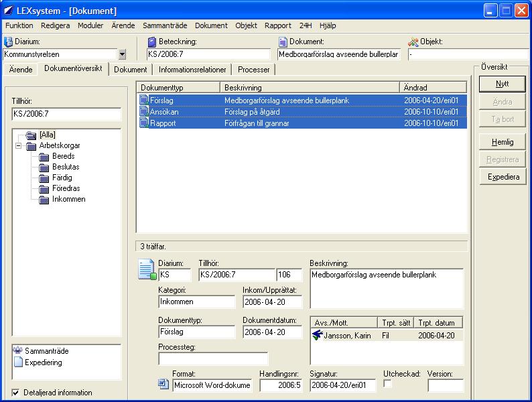Select 'Förfrågan till grannar' row text
This screenshot has width=532, height=402.
tap(257, 123)
